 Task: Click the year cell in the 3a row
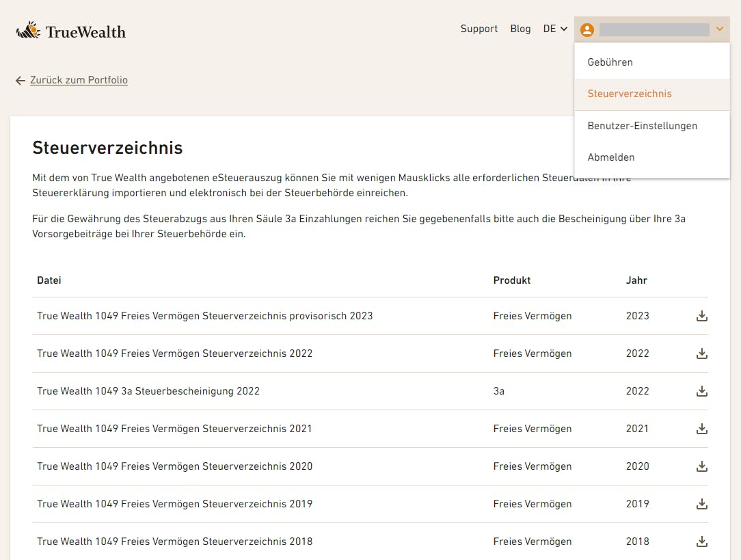coord(638,391)
